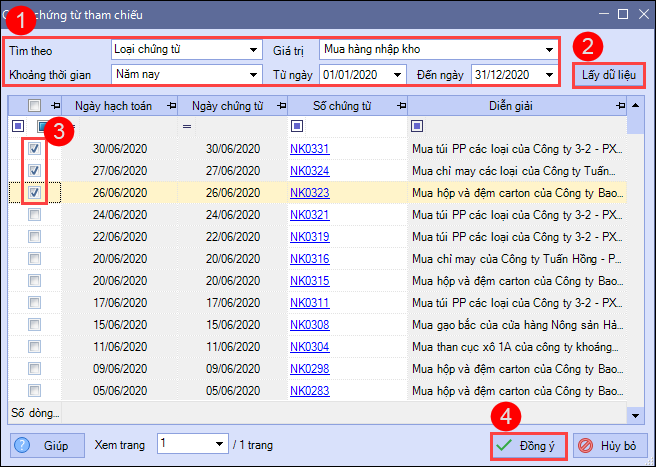Sort by the Diễn giải column header
This screenshot has height=467, width=656.
point(508,105)
